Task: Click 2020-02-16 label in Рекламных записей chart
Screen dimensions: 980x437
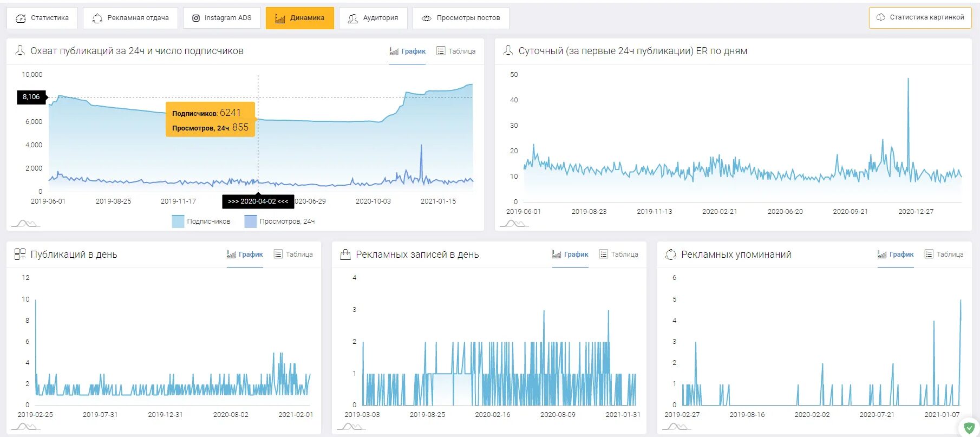Action: [x=493, y=415]
